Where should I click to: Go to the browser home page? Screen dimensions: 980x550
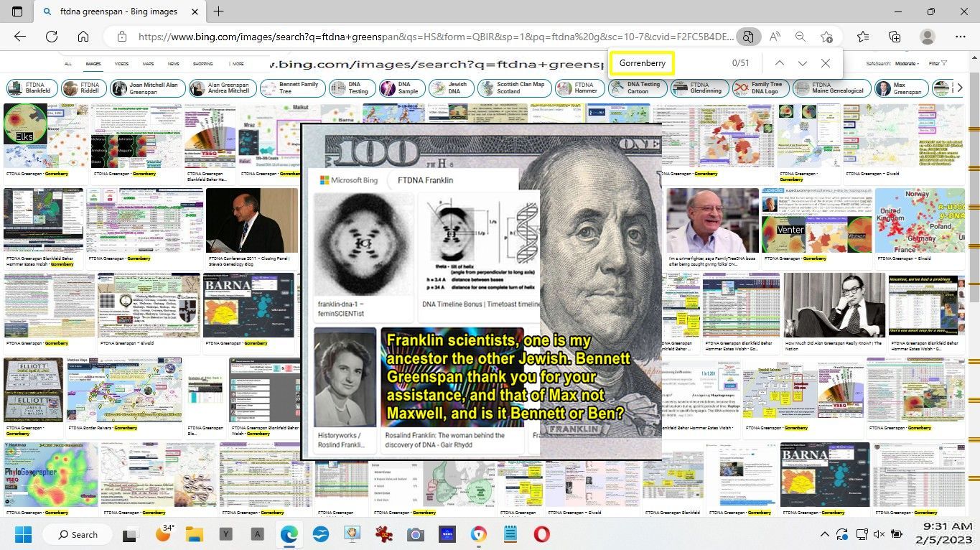point(83,37)
